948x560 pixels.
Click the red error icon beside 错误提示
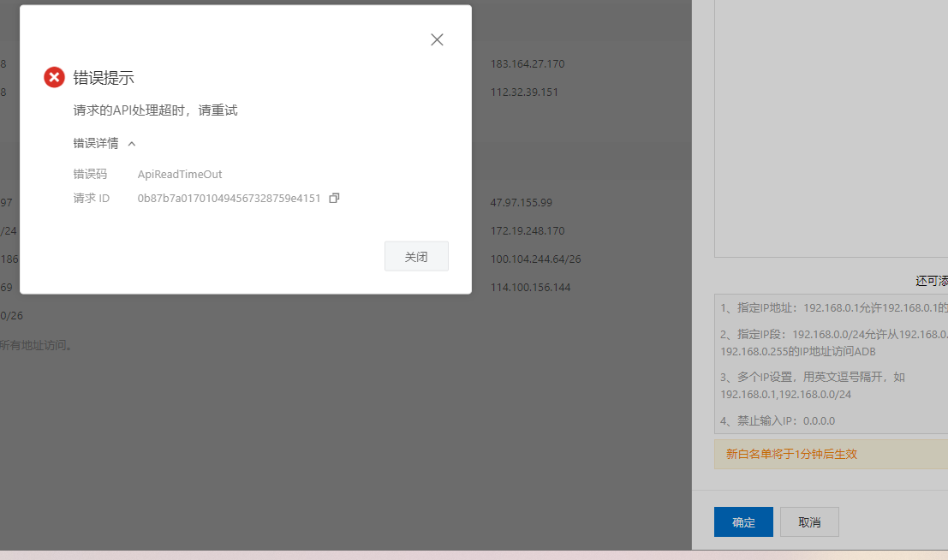55,77
